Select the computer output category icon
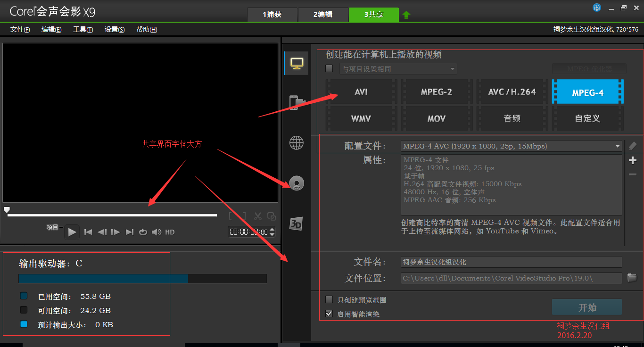Viewport: 644px width, 347px height. point(297,63)
